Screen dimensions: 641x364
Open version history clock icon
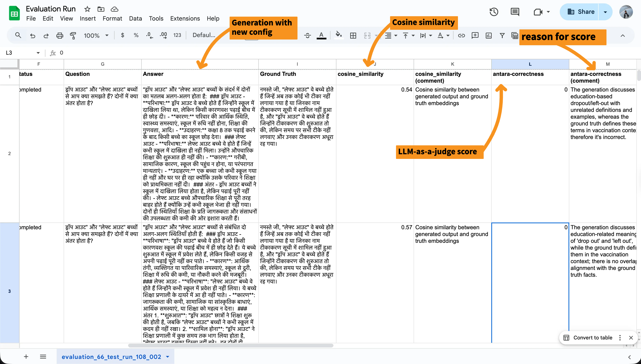tap(494, 12)
